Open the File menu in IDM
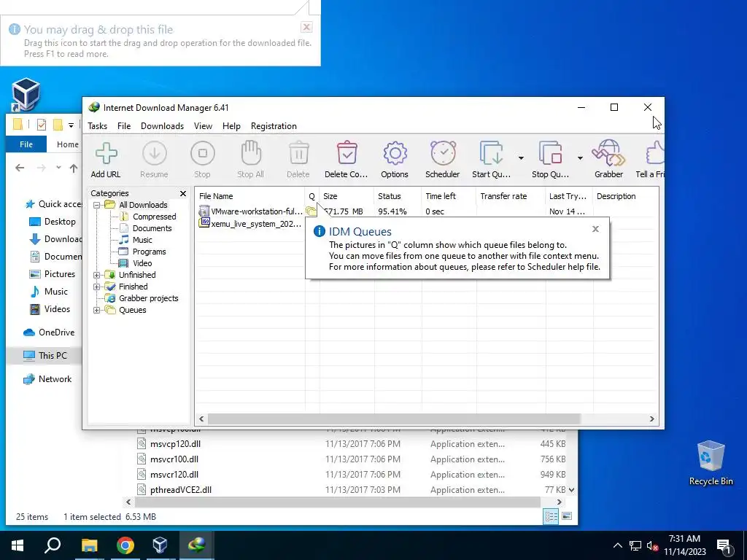 tap(124, 126)
